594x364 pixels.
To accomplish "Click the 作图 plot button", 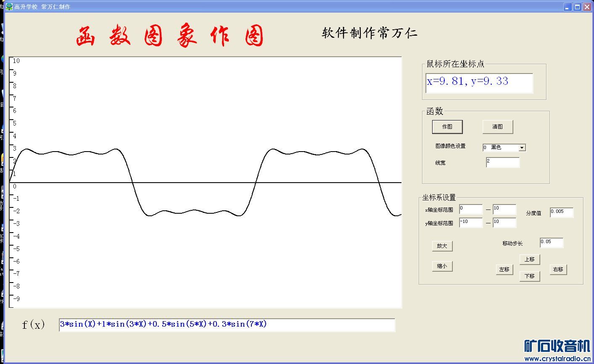I will pos(447,126).
